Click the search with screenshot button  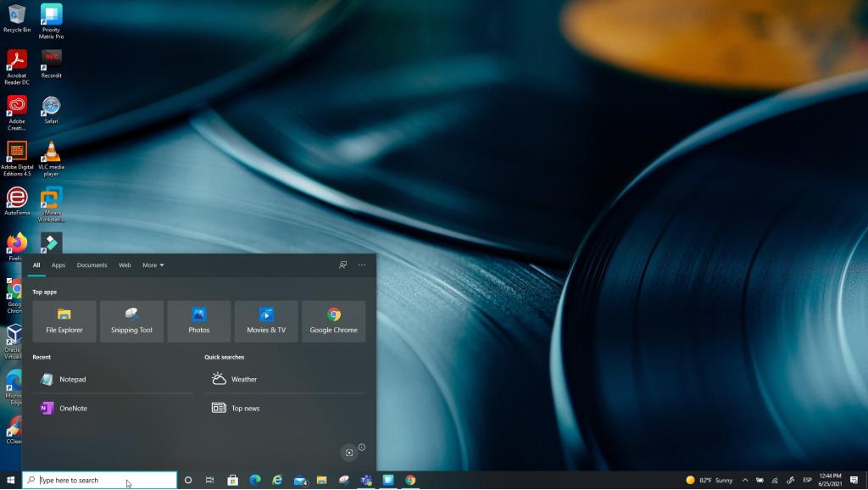click(x=348, y=453)
